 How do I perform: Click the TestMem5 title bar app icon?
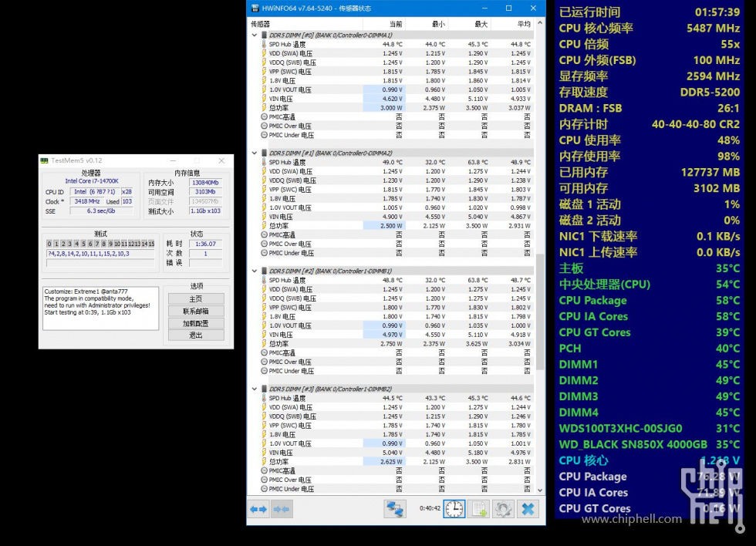[45, 160]
